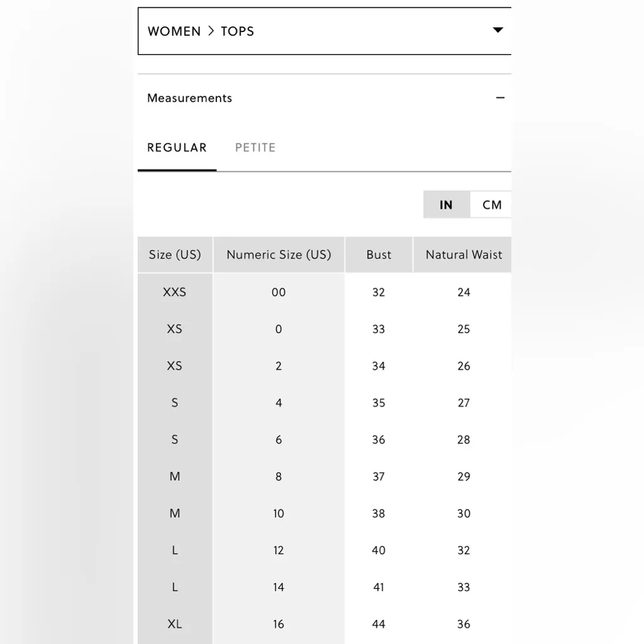
Task: Click the Bust column header
Action: pos(379,255)
